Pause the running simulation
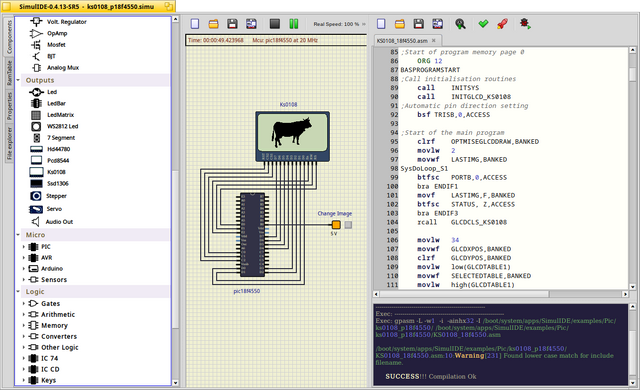This screenshot has width=640, height=390. click(x=293, y=24)
